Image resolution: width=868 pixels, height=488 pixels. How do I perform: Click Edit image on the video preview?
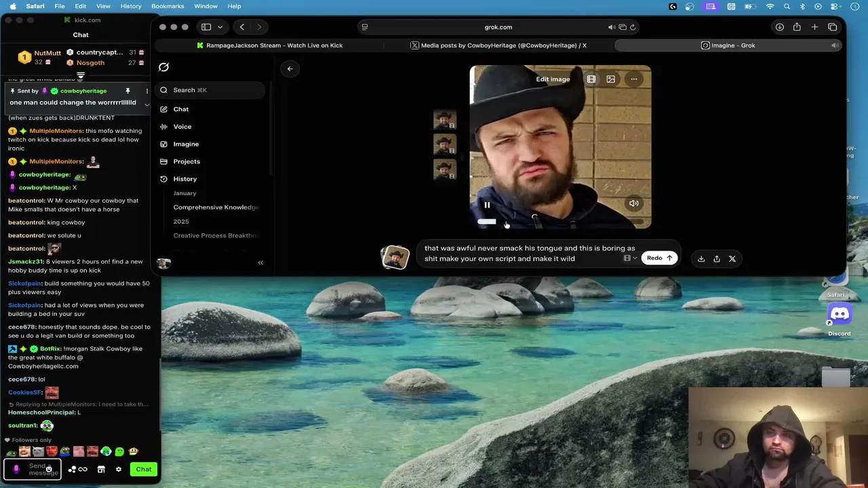(x=553, y=79)
